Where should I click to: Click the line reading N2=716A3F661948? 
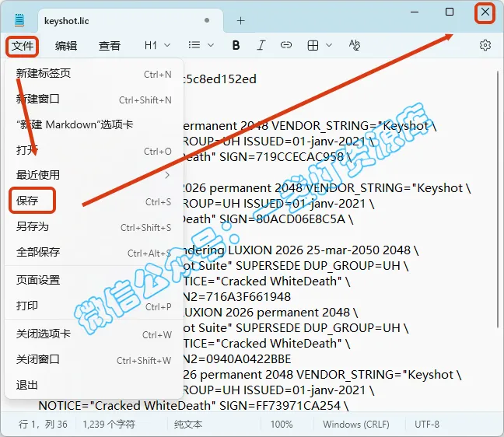click(x=237, y=297)
